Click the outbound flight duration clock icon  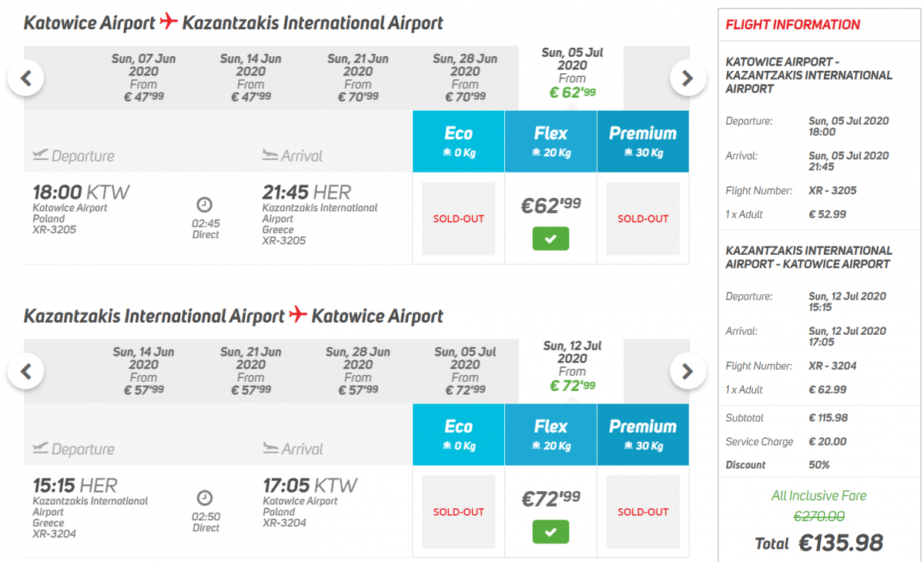(x=205, y=205)
